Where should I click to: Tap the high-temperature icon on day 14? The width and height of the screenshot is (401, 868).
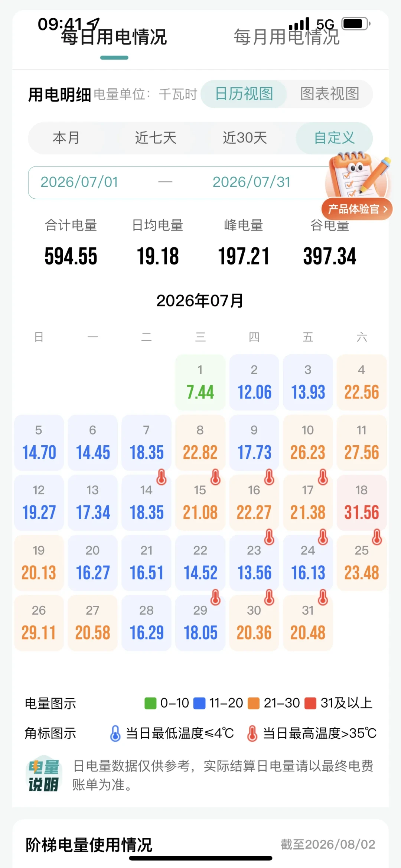[162, 477]
